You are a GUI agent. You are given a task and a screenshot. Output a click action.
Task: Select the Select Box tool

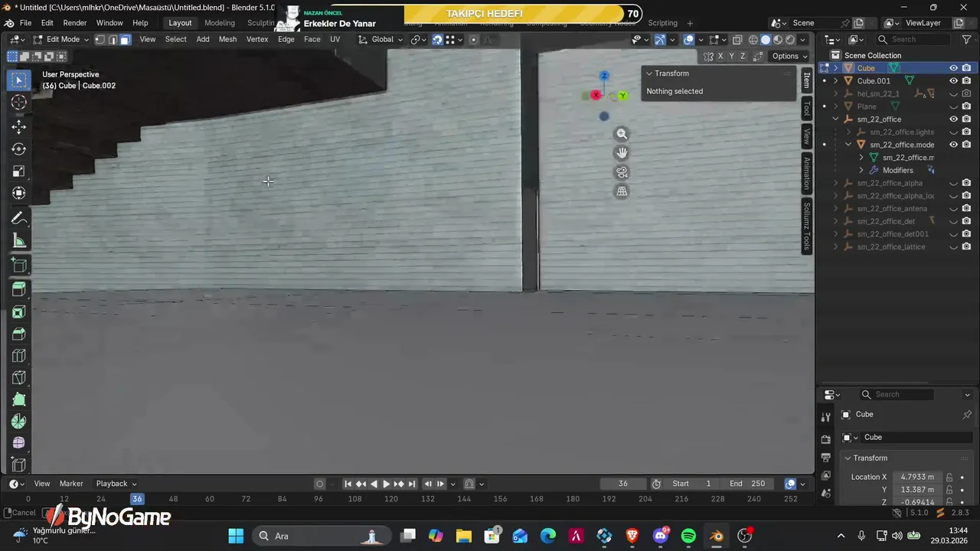19,80
